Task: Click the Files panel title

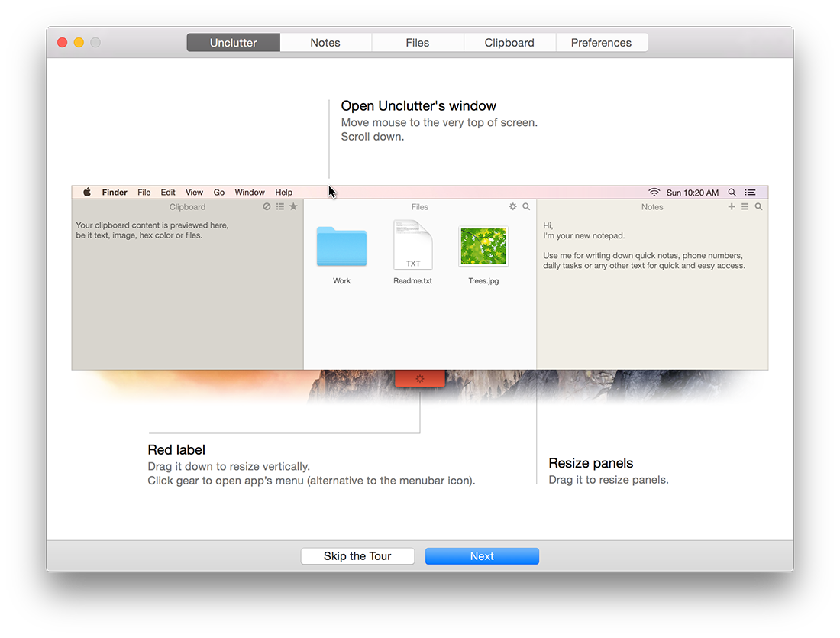Action: click(x=420, y=207)
